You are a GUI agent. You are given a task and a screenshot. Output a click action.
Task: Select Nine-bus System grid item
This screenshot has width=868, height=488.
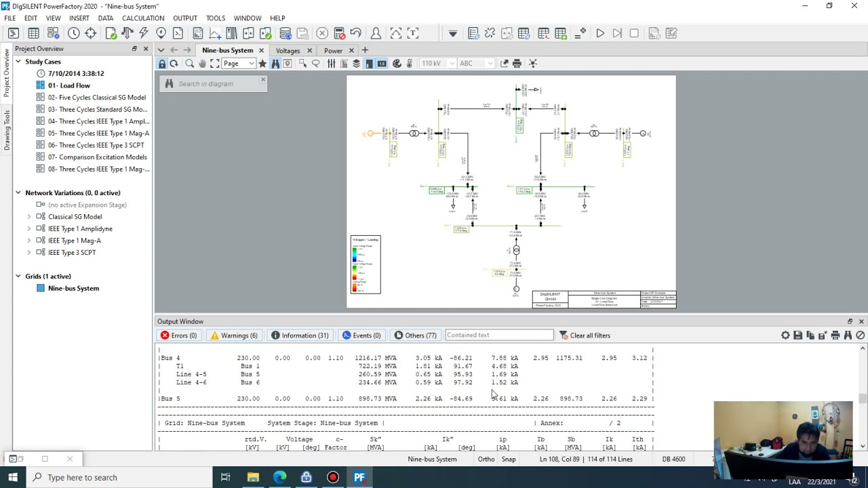point(73,289)
